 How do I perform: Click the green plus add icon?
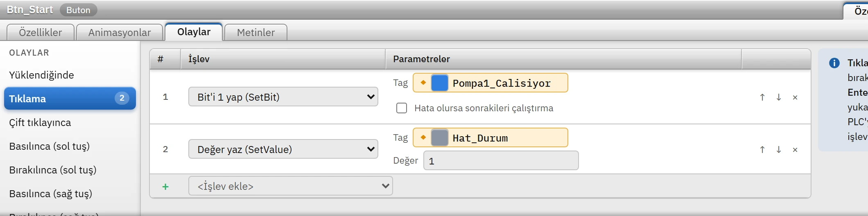click(x=165, y=187)
